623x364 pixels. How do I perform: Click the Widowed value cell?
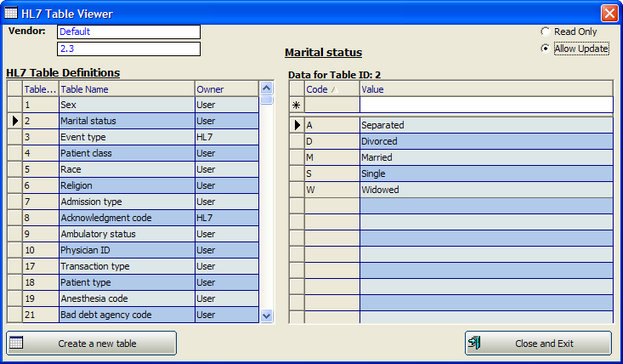pyautogui.click(x=486, y=190)
